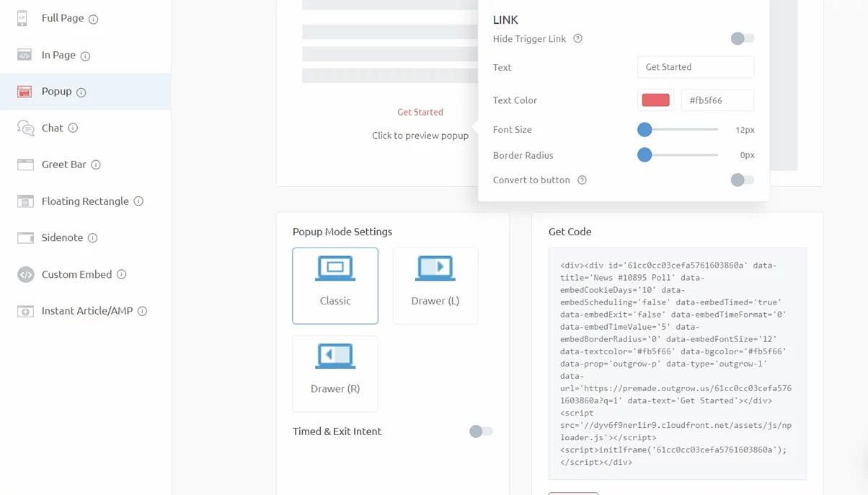
Task: Select In Page from the sidebar
Action: point(23,55)
